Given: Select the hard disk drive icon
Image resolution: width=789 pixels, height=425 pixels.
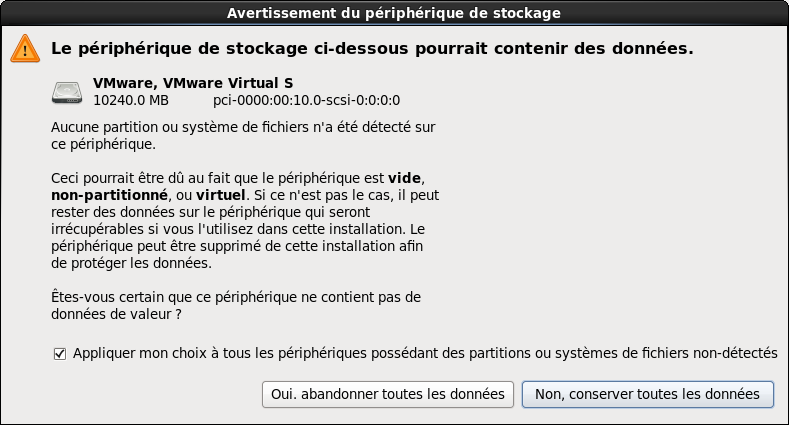Looking at the screenshot, I should (67, 92).
